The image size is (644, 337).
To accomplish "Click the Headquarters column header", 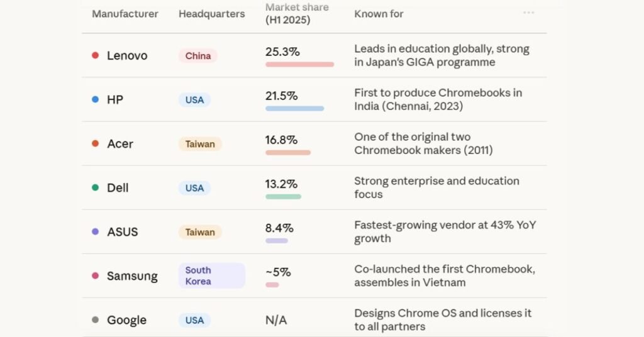I will [211, 14].
